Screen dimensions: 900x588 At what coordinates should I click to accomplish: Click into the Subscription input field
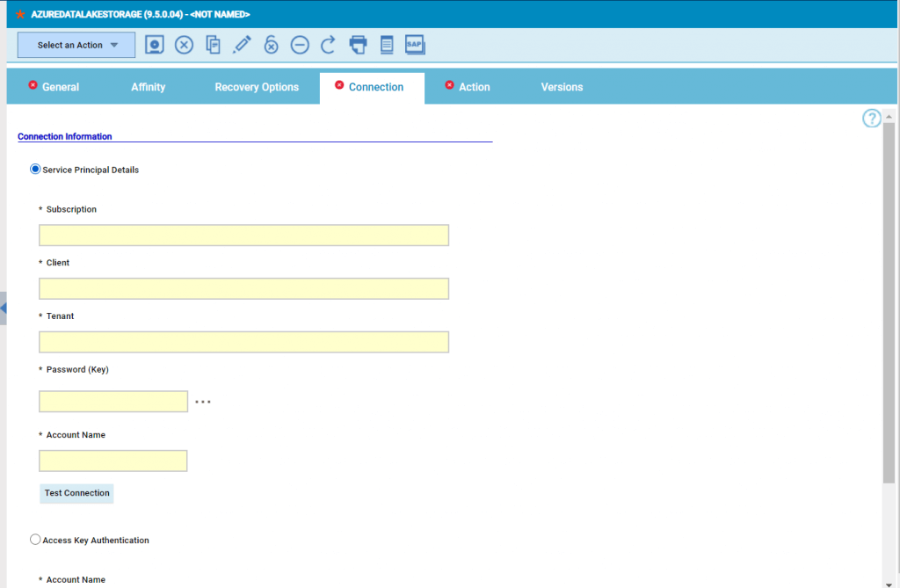243,236
